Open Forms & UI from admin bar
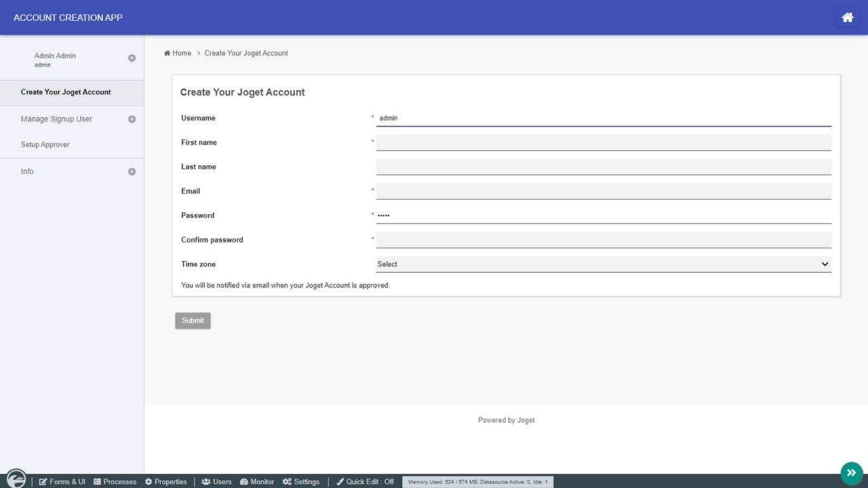868x488 pixels. click(x=62, y=482)
